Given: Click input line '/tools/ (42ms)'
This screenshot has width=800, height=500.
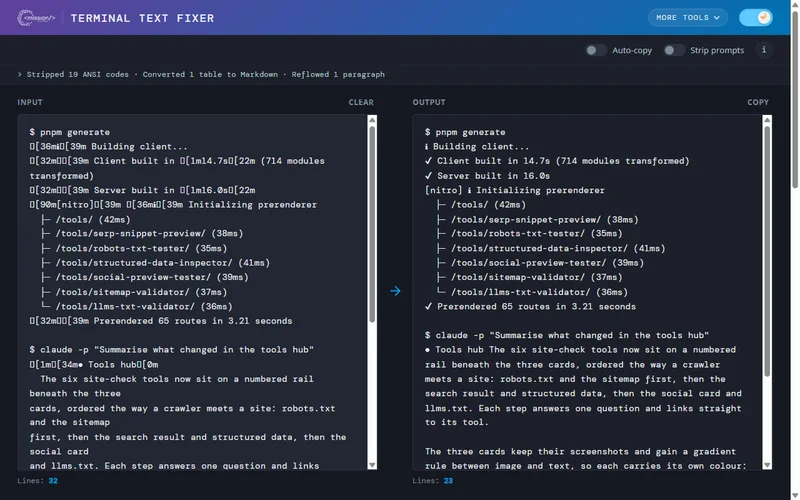Looking at the screenshot, I should click(x=86, y=219).
